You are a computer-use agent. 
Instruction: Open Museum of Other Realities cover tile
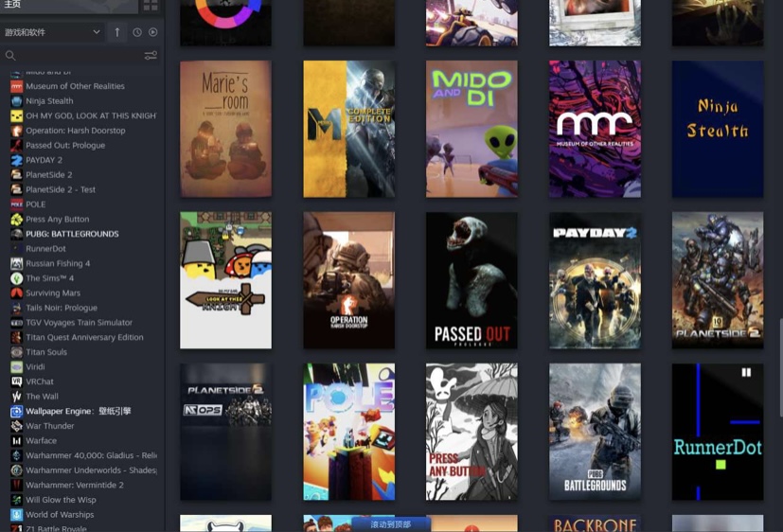pyautogui.click(x=595, y=129)
